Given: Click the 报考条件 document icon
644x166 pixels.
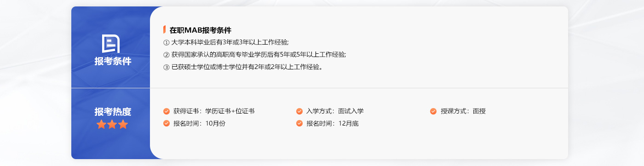Looking at the screenshot, I should tap(110, 44).
